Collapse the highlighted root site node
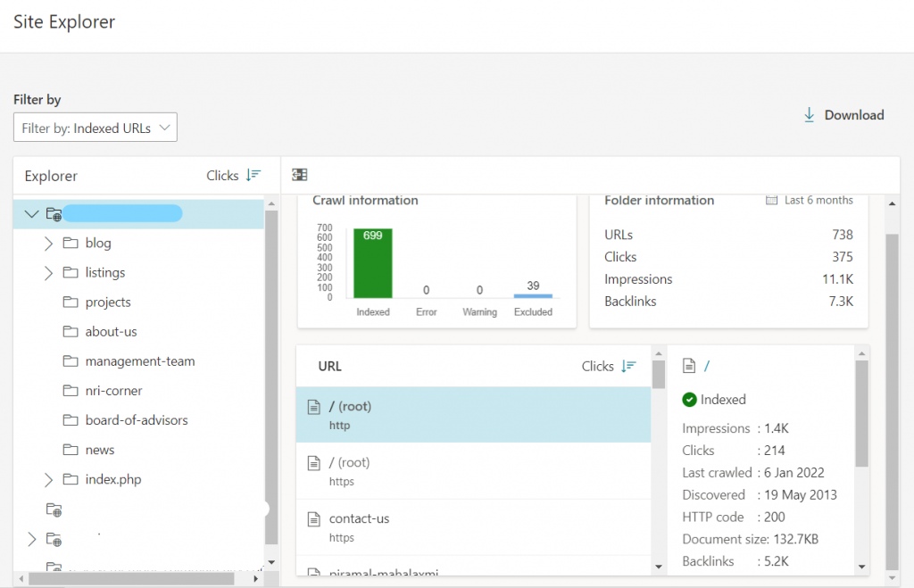Screen dimensions: 914x588 tap(31, 214)
